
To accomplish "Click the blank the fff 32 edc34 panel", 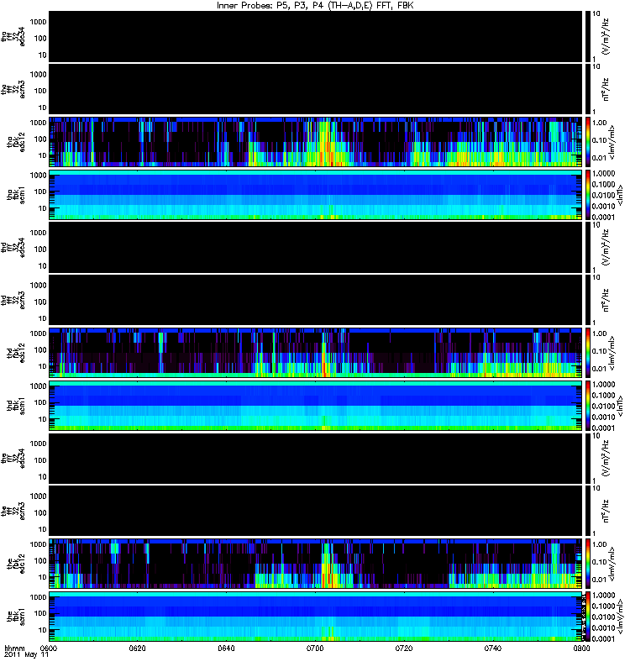I will pyautogui.click(x=316, y=458).
